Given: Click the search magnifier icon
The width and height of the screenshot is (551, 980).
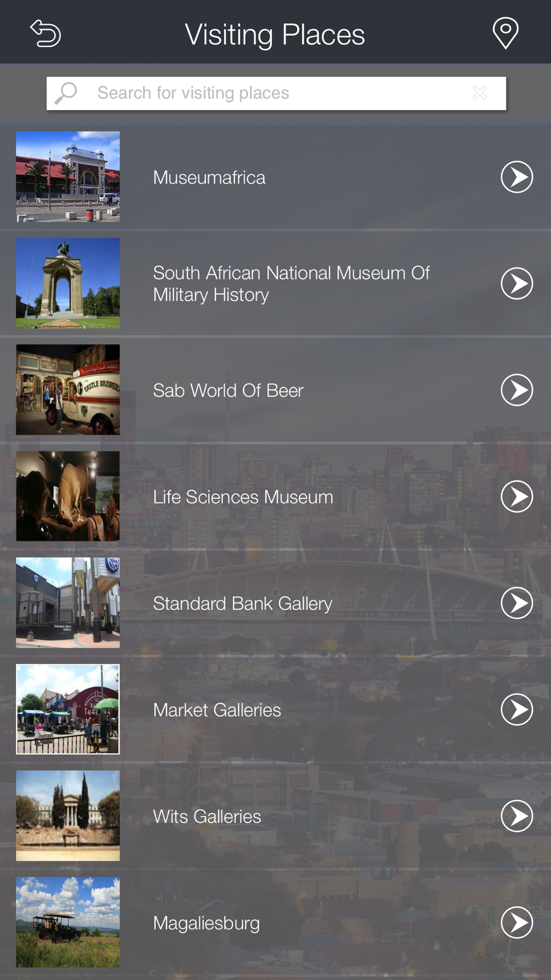Looking at the screenshot, I should (x=66, y=93).
